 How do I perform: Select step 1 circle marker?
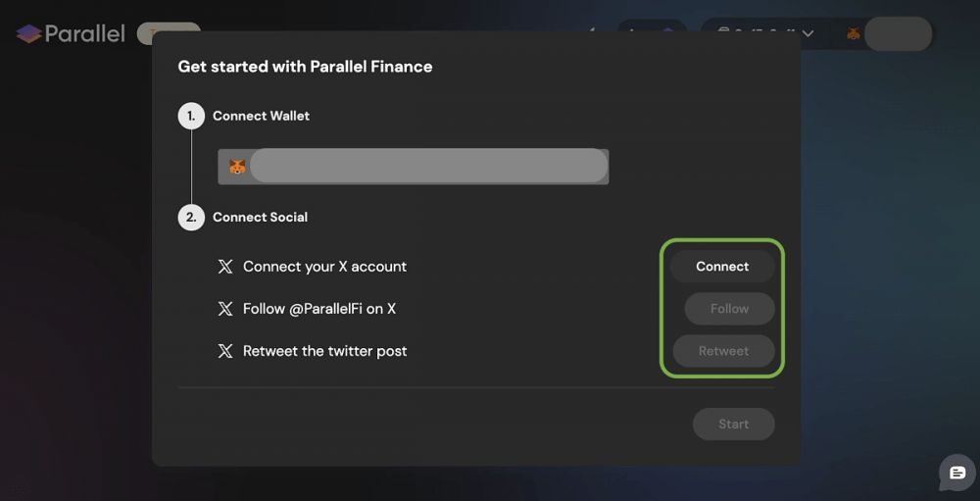[x=191, y=116]
